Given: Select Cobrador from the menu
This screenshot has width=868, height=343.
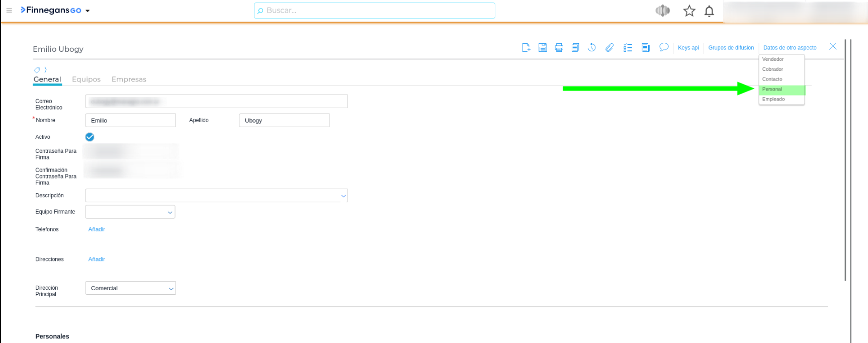Looking at the screenshot, I should (x=782, y=69).
